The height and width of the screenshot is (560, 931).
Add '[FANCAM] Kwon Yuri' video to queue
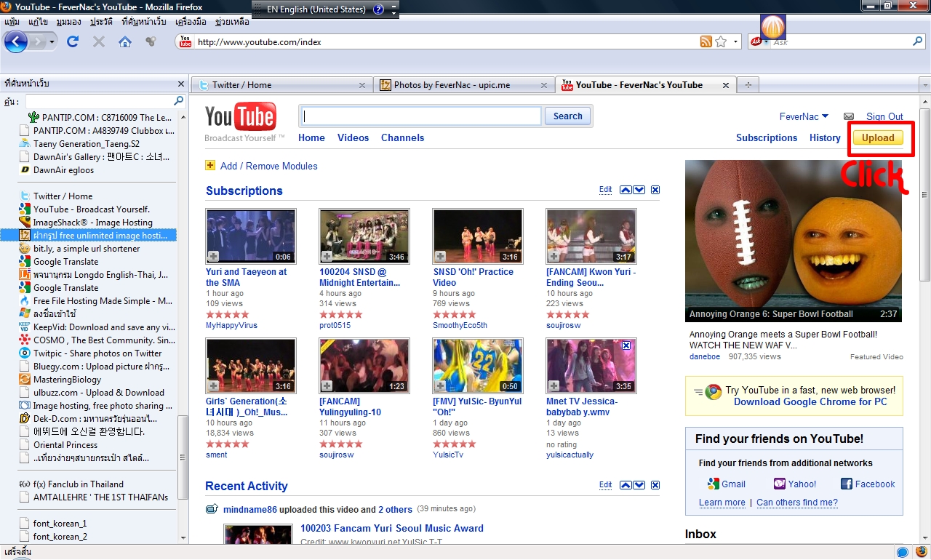point(554,256)
